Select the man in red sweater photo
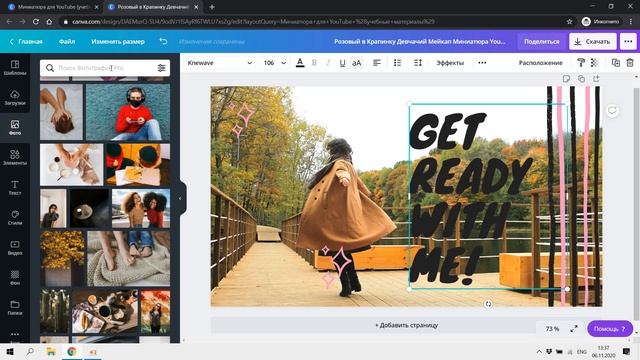 pyautogui.click(x=128, y=112)
